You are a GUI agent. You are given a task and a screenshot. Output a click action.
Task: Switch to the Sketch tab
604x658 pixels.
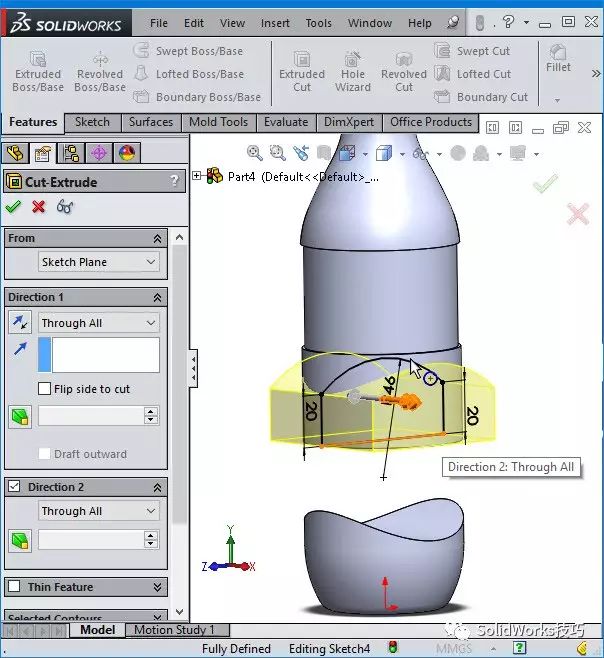point(92,122)
